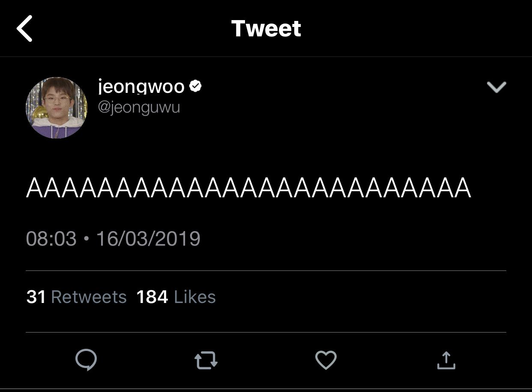Click the @jeonguwu handle
Viewport: 532px width, 392px height.
(139, 107)
